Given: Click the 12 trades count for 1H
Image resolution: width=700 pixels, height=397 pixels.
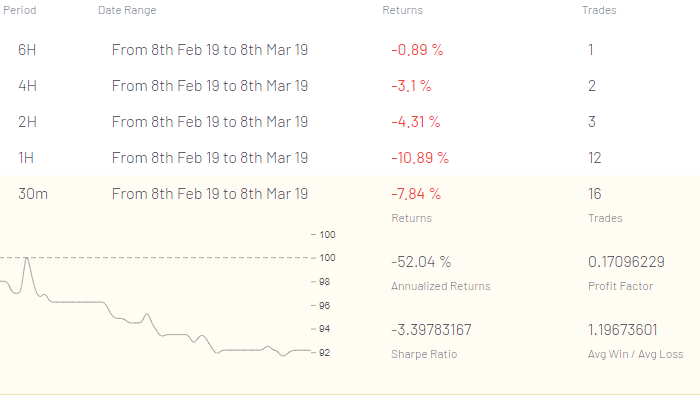Looking at the screenshot, I should [595, 158].
